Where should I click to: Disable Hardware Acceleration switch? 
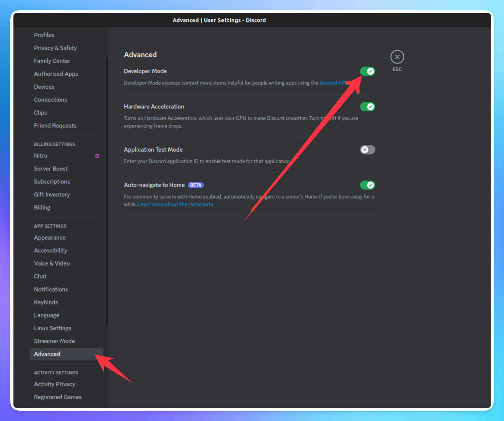point(367,107)
